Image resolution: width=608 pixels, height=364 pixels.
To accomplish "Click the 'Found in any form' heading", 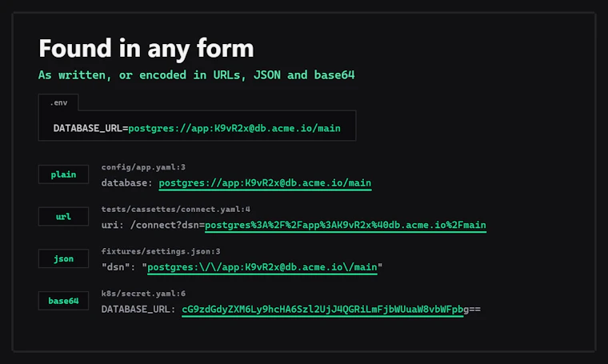I will point(146,49).
